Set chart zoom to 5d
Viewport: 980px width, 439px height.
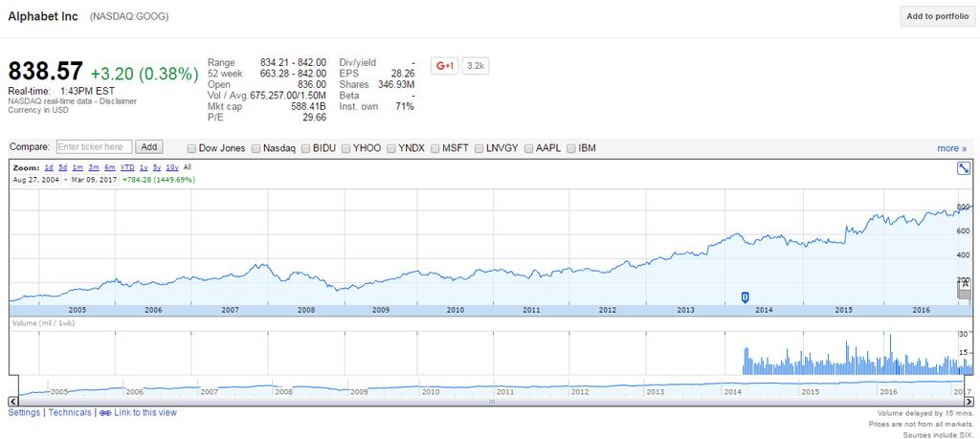click(x=62, y=168)
